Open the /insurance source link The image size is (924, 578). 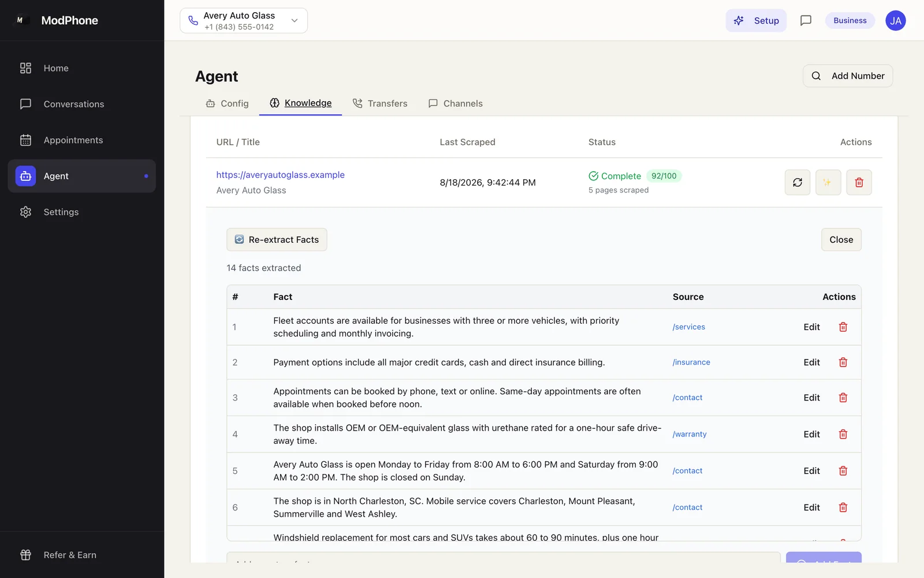coord(691,362)
